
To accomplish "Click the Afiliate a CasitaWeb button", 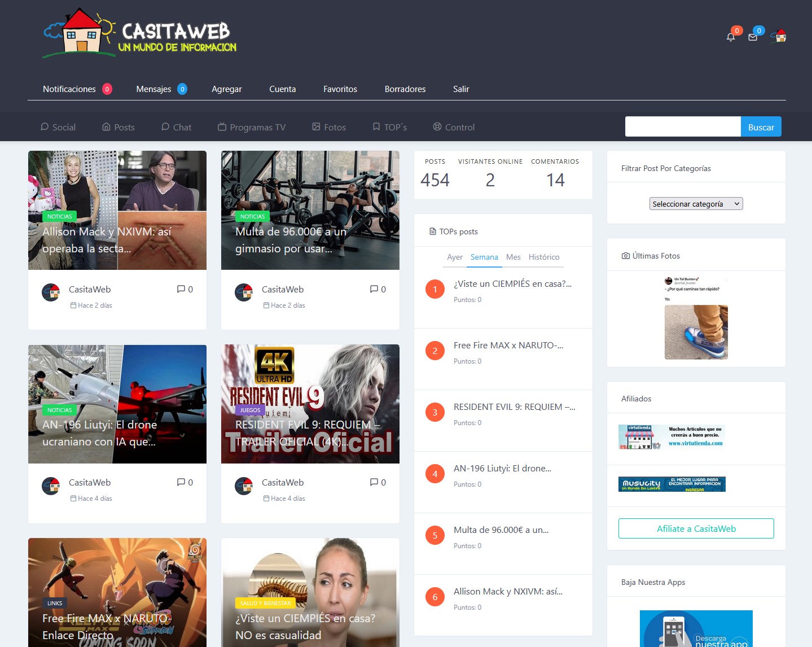I will tap(696, 528).
